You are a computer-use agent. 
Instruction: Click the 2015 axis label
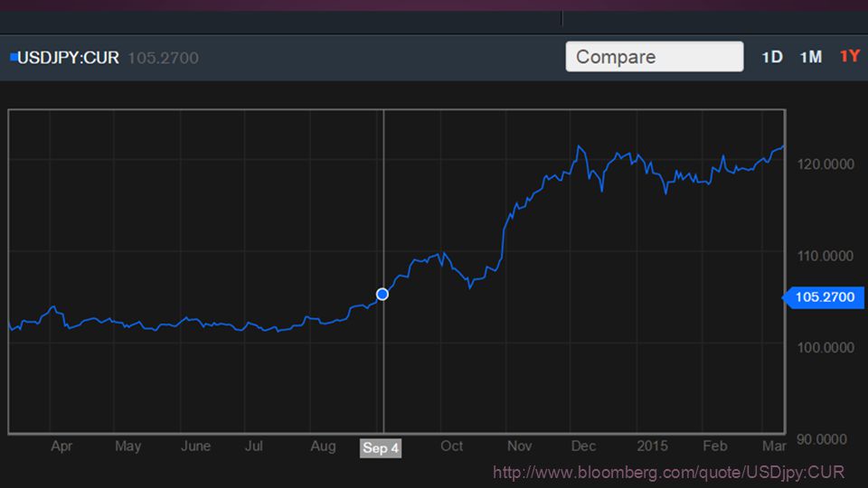[652, 446]
